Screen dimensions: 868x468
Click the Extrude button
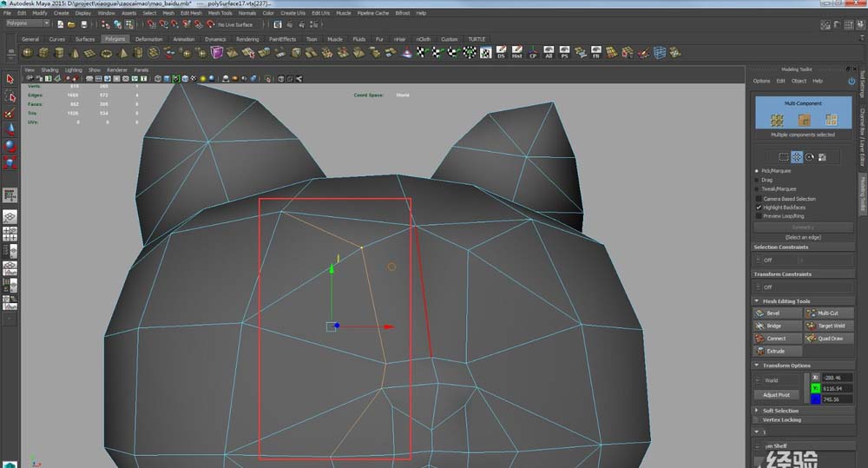coord(777,351)
